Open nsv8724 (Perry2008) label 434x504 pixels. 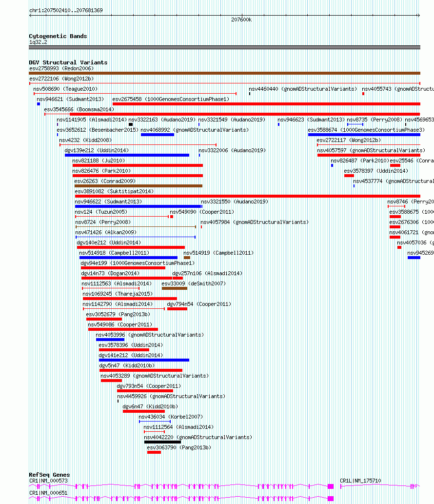tap(103, 223)
